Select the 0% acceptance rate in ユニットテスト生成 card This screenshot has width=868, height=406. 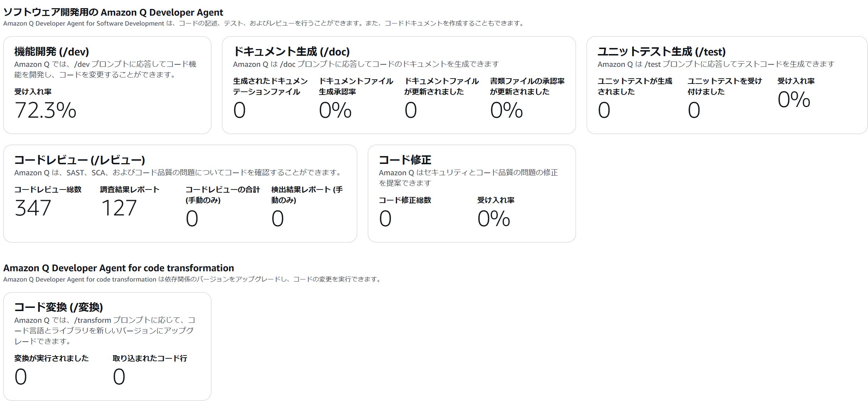[x=794, y=99]
